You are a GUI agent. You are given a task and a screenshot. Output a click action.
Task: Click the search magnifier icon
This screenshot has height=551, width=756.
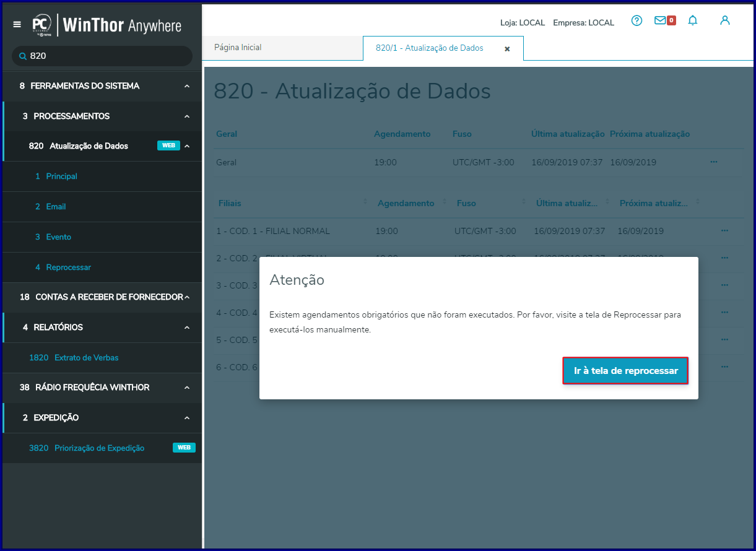point(23,56)
